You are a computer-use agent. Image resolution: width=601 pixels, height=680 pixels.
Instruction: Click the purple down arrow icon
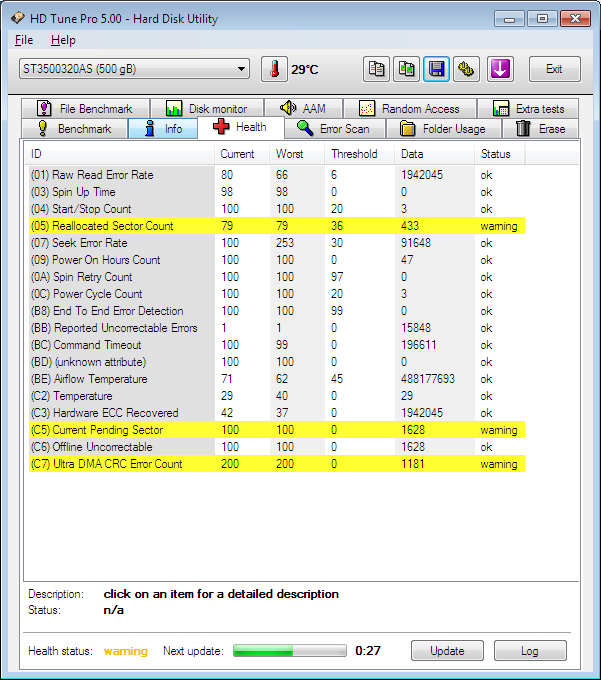tap(500, 69)
